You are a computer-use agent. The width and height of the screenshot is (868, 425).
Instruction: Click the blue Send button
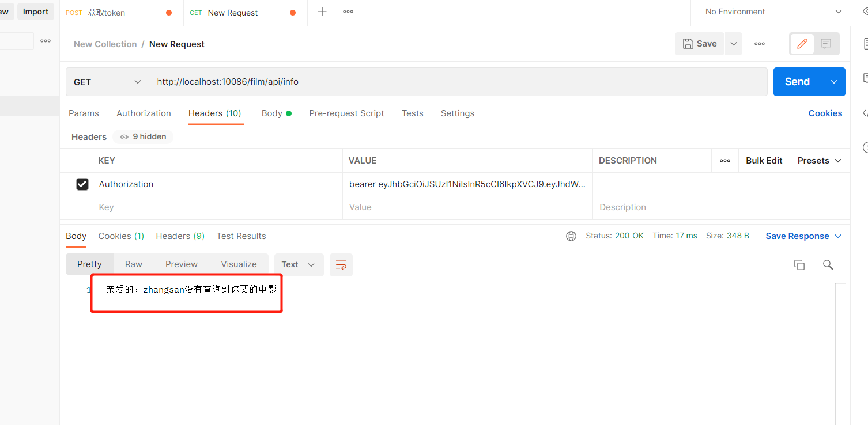[798, 82]
